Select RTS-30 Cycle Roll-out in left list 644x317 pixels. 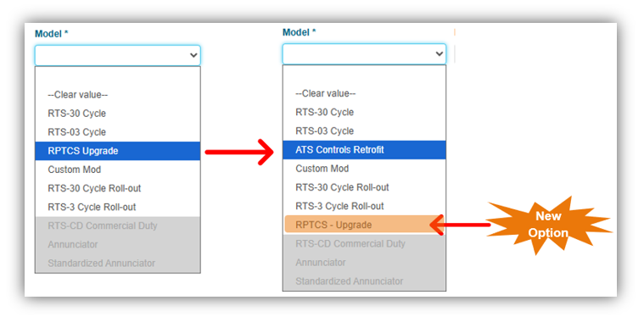click(117, 188)
